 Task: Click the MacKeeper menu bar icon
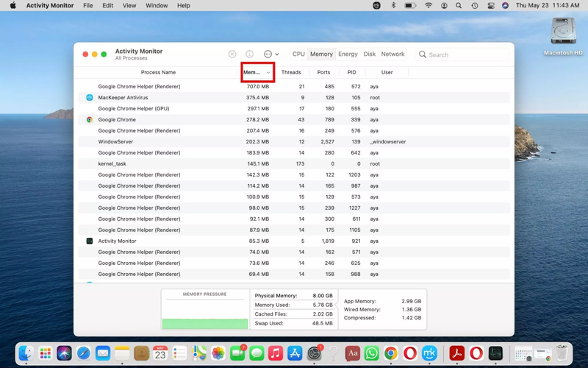376,5
